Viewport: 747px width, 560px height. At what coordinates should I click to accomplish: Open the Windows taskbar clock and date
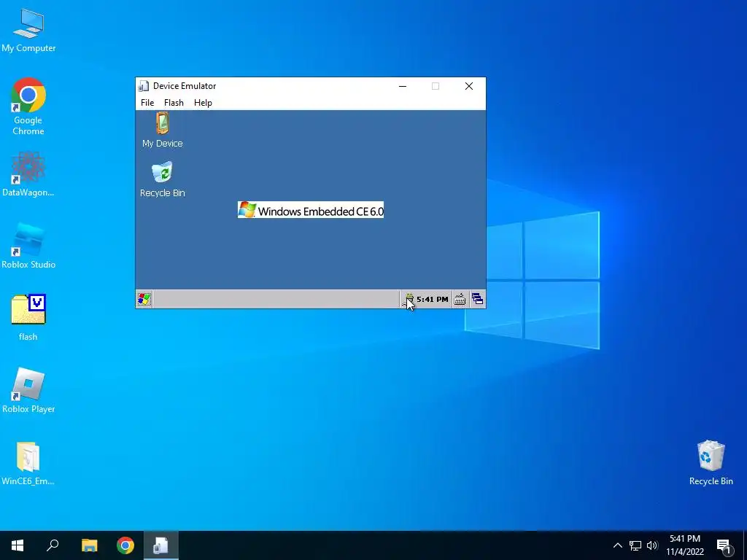685,545
